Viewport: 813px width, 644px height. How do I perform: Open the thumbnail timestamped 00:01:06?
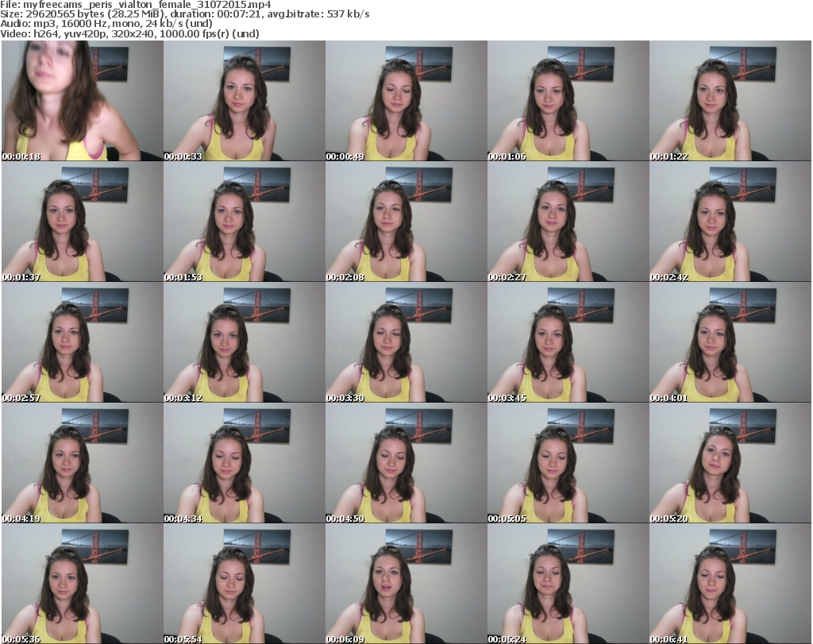(x=568, y=101)
